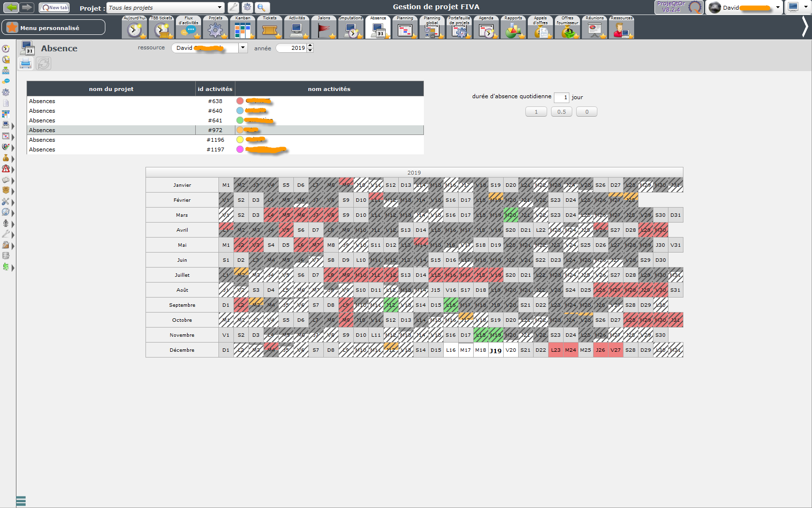Open the Menu personnalisé menu
This screenshot has height=508, width=812.
coord(53,28)
